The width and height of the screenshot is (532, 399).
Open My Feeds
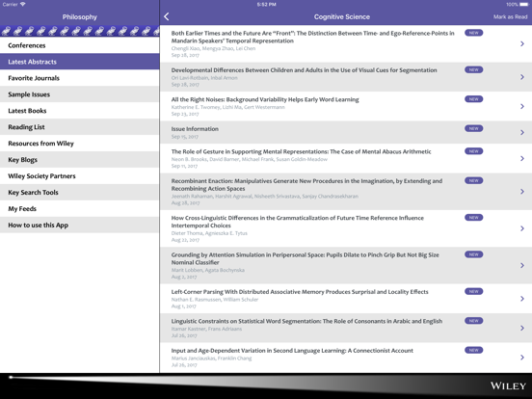pos(80,208)
